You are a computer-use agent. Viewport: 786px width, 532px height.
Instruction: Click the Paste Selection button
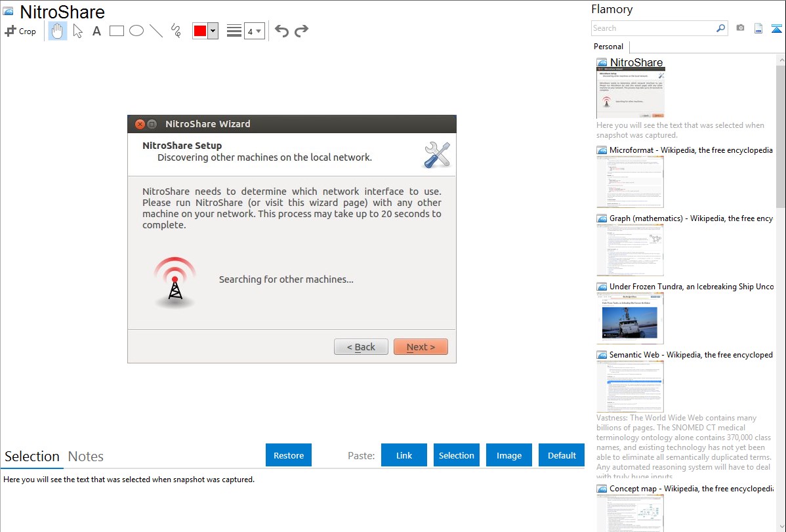click(456, 455)
